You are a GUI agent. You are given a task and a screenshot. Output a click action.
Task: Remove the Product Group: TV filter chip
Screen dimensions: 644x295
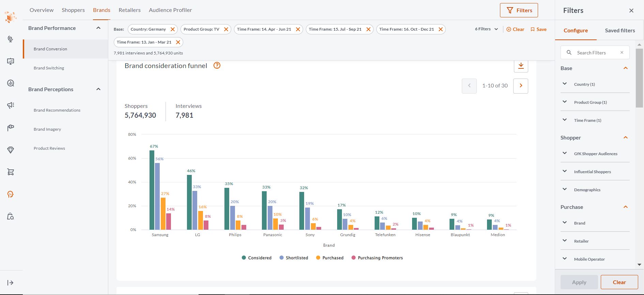click(226, 29)
